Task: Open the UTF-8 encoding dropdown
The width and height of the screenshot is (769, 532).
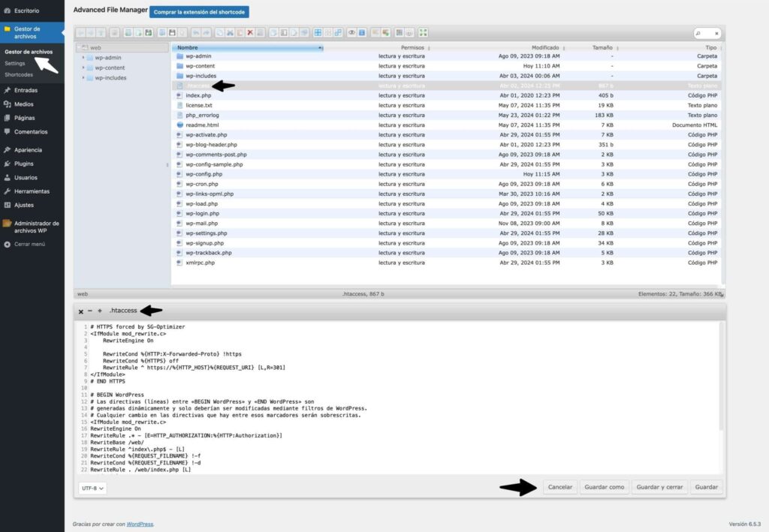Action: 92,488
